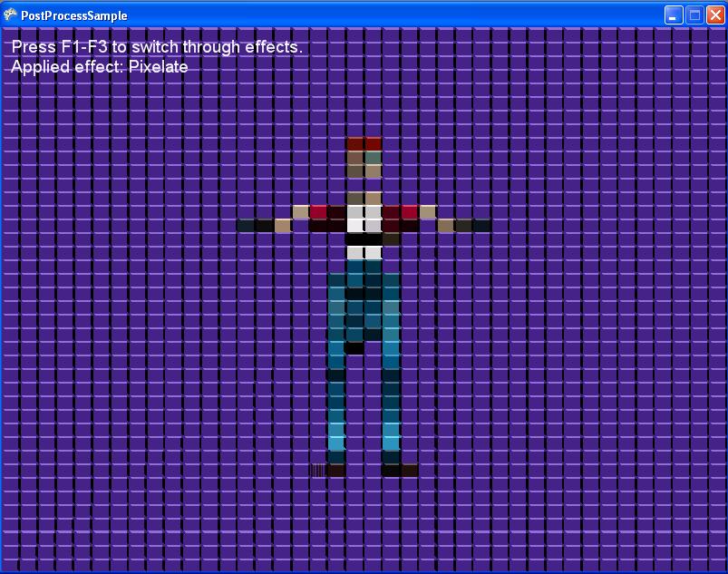The image size is (728, 574).
Task: Click the PostProcessSample title text
Action: tap(74, 15)
